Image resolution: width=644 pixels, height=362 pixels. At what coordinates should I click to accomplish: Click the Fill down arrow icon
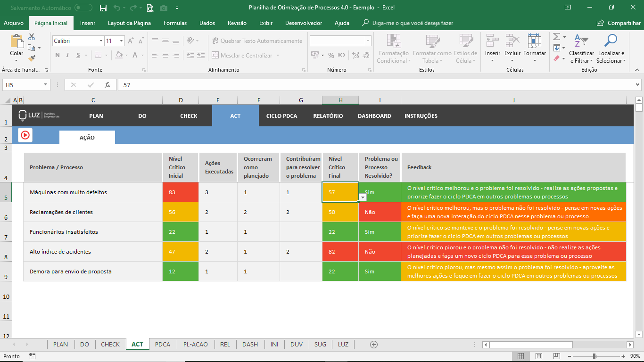coord(556,48)
